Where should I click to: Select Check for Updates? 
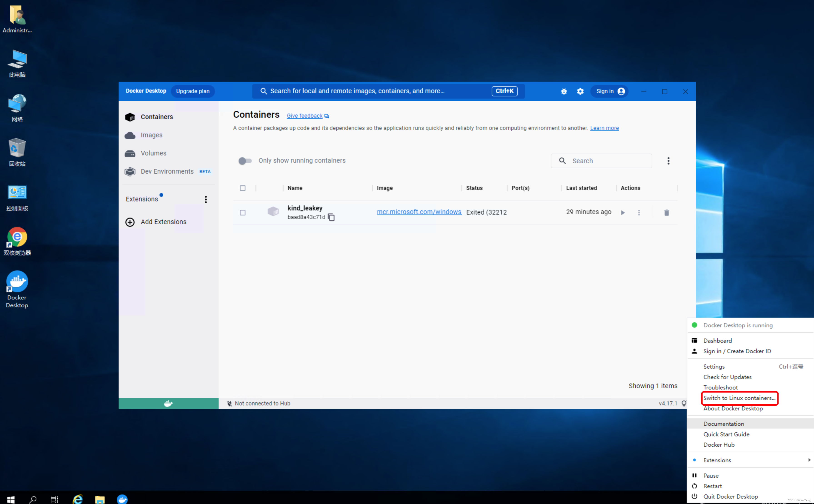[x=750, y=377]
